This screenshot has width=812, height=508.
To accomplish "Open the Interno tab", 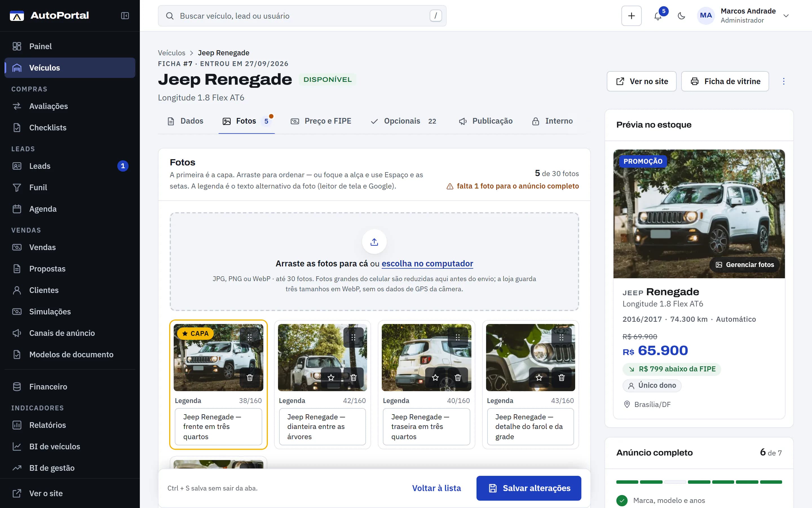I will click(x=552, y=121).
